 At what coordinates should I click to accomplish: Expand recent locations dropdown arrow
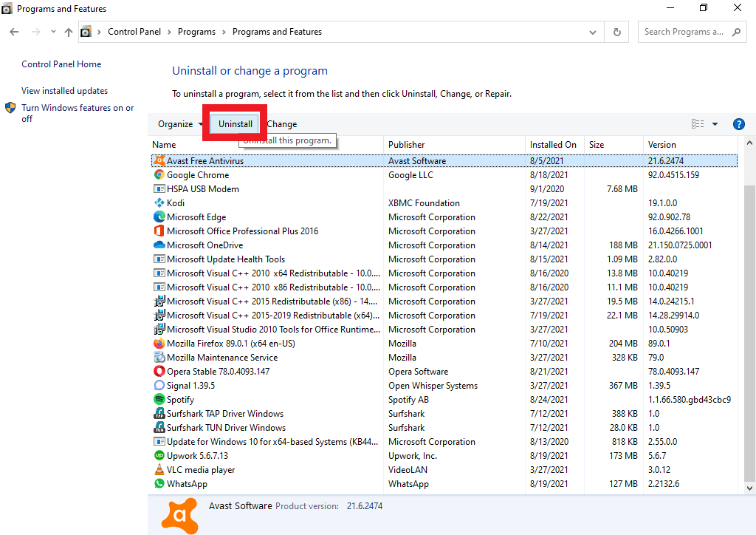click(53, 32)
